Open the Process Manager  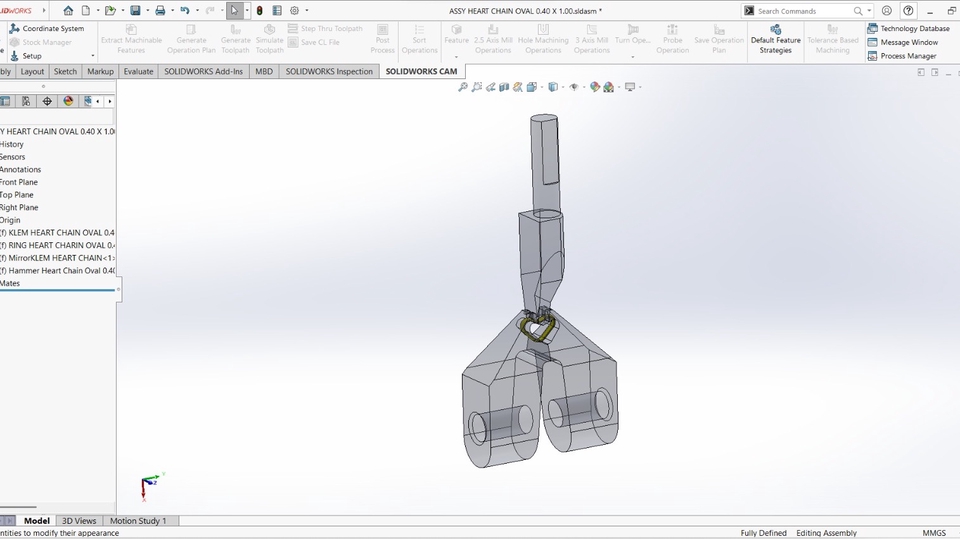(x=902, y=56)
